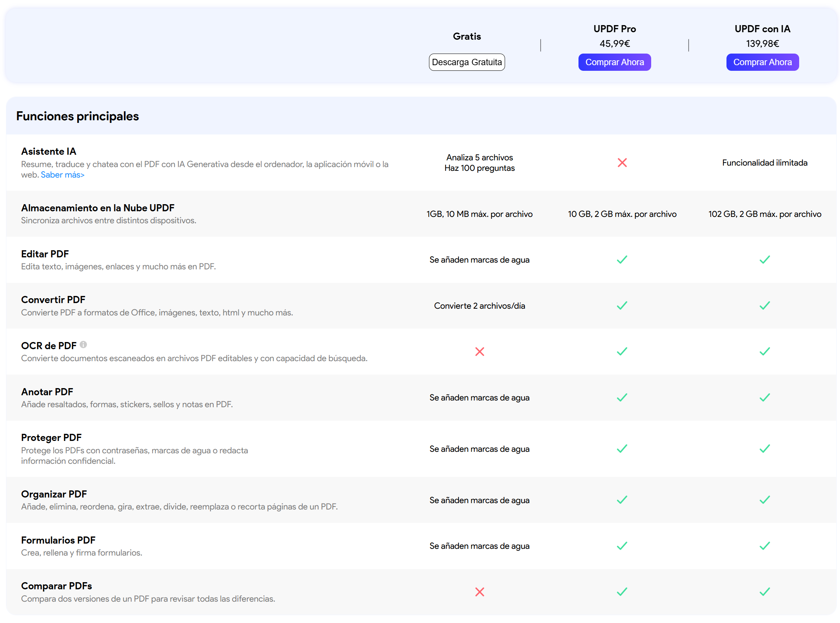840x623 pixels.
Task: Click the Editar PDF checkmark under UPDF con IA
Action: pos(765,260)
